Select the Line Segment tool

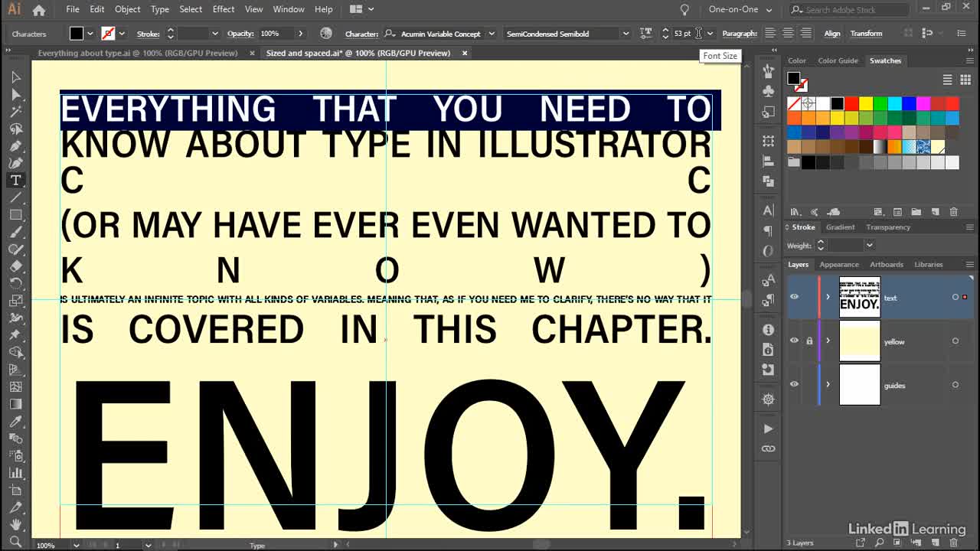15,197
